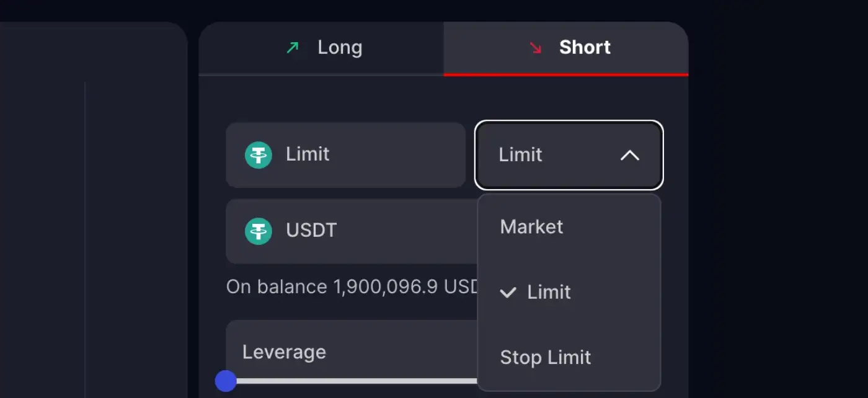Select the Short tab
This screenshot has width=868, height=398.
[565, 48]
